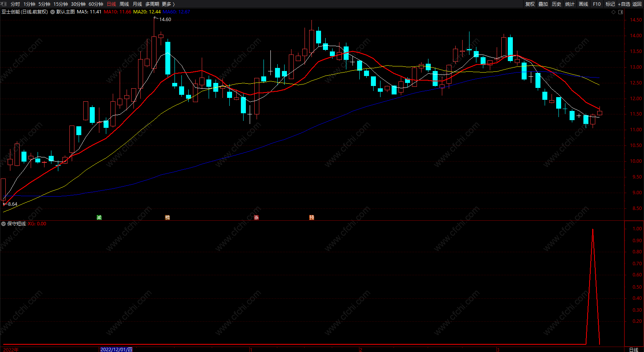Switch to 分时 intraday view

point(15,4)
